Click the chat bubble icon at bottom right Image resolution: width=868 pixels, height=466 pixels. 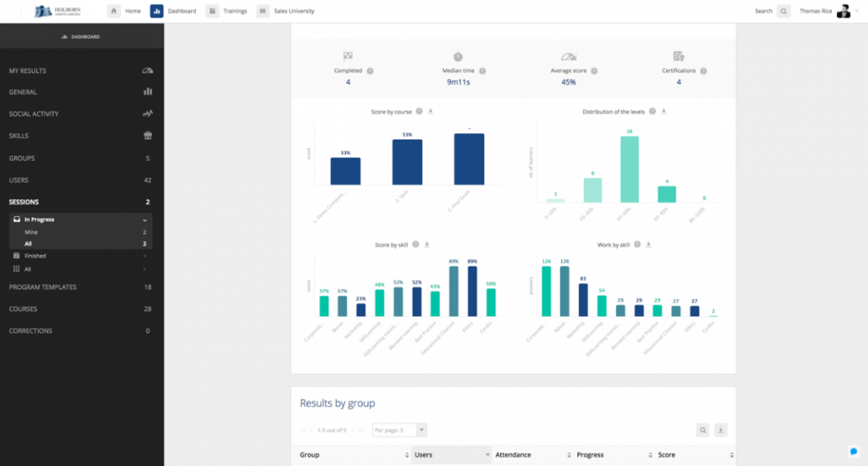point(854,451)
